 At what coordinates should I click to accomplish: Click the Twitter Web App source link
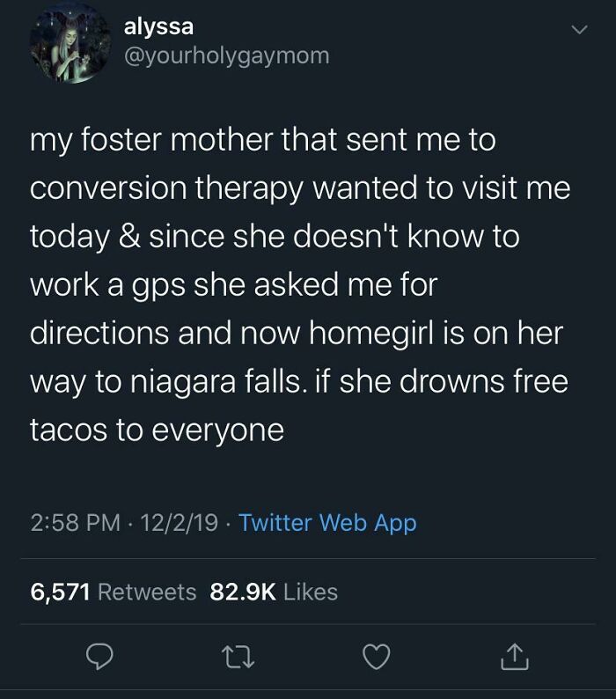point(327,523)
